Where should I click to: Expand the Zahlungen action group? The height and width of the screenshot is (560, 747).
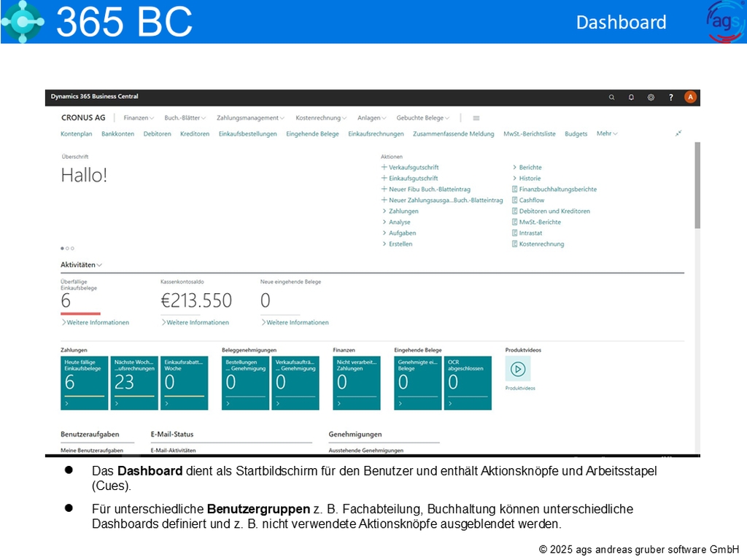400,211
